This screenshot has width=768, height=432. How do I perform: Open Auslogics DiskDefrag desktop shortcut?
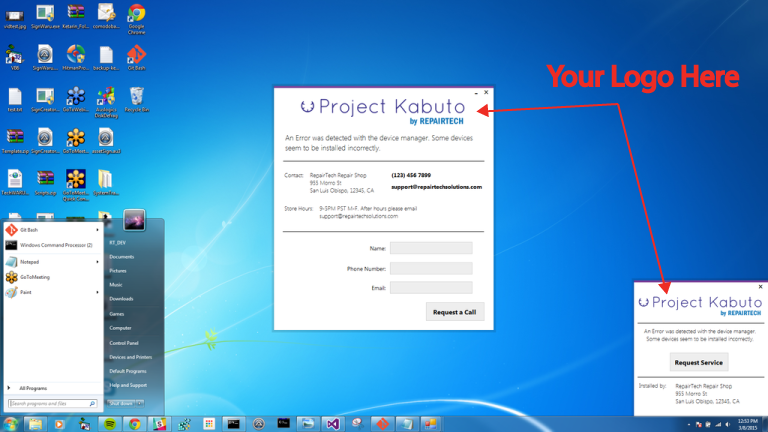(x=106, y=102)
